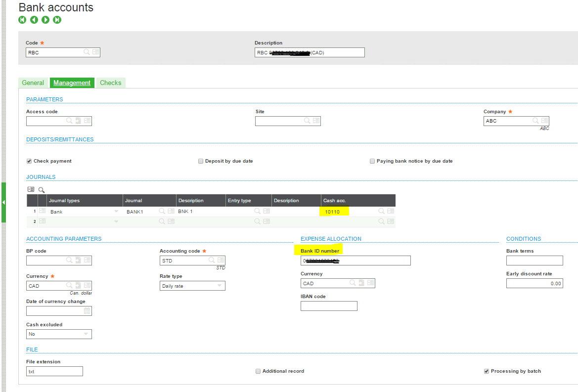The width and height of the screenshot is (578, 392).
Task: Go to the first bank account record
Action: 22,20
